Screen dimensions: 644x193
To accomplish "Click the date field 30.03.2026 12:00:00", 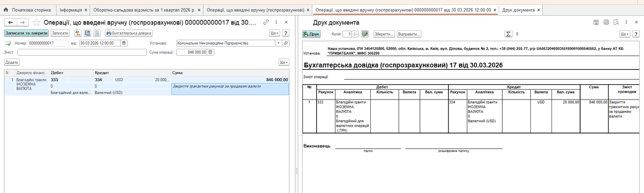I will click(100, 43).
